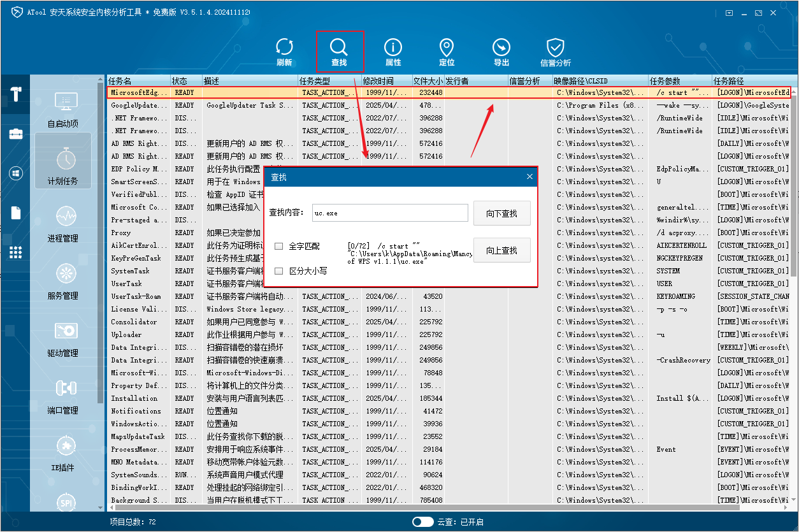Click the 刷新 refresh icon
Image resolution: width=799 pixels, height=532 pixels.
284,52
